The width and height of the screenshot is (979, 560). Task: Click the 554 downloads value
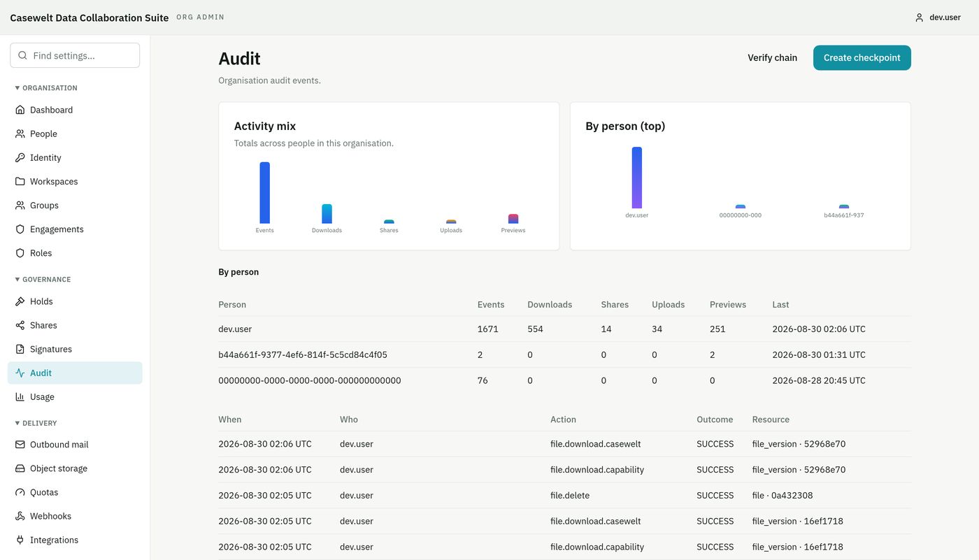[x=536, y=329]
